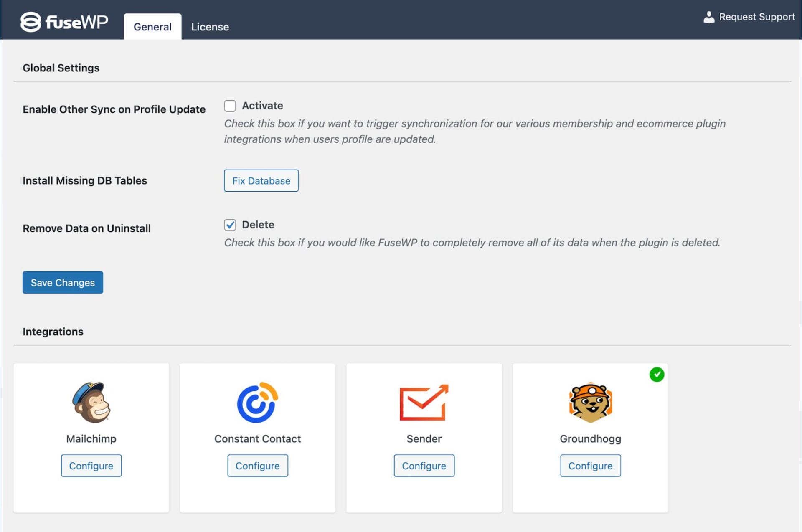This screenshot has width=802, height=532.
Task: Click the uninstall data removal description text
Action: [x=472, y=243]
